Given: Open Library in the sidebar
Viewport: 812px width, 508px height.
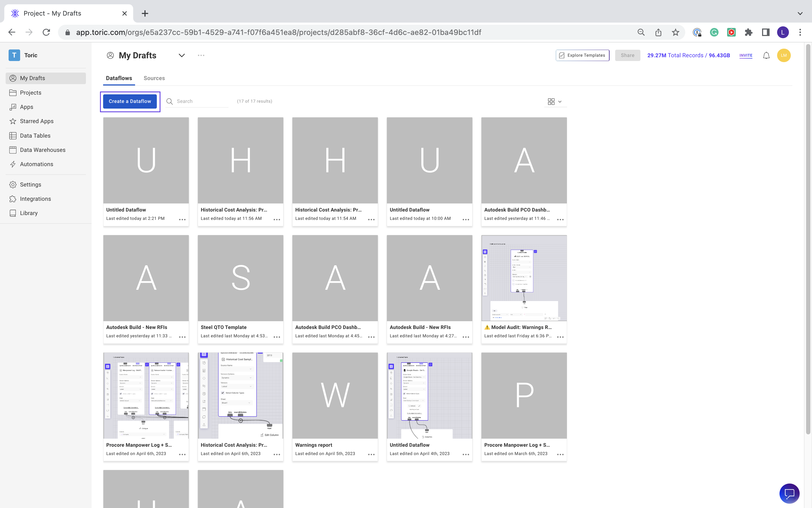Looking at the screenshot, I should (x=46, y=213).
